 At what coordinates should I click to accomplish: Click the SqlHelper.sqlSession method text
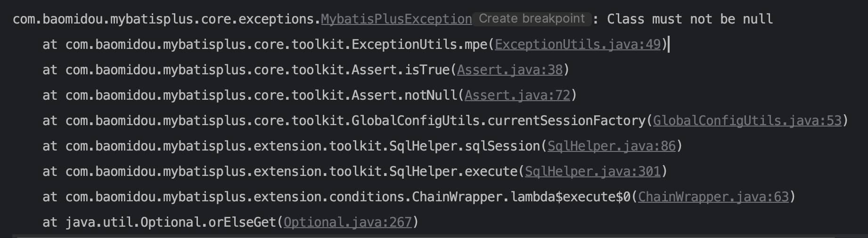[x=464, y=146]
